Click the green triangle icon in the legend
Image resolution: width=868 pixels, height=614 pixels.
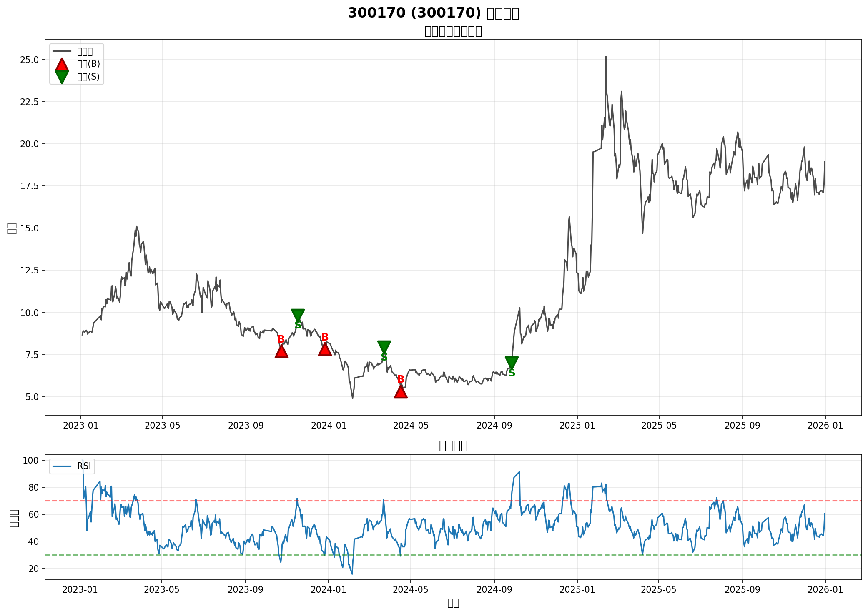point(62,77)
